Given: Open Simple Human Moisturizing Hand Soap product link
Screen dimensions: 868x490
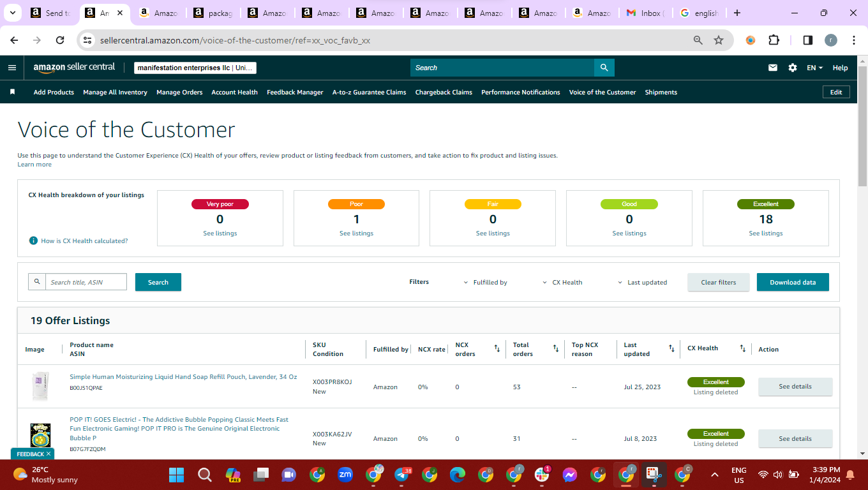Looking at the screenshot, I should (183, 377).
